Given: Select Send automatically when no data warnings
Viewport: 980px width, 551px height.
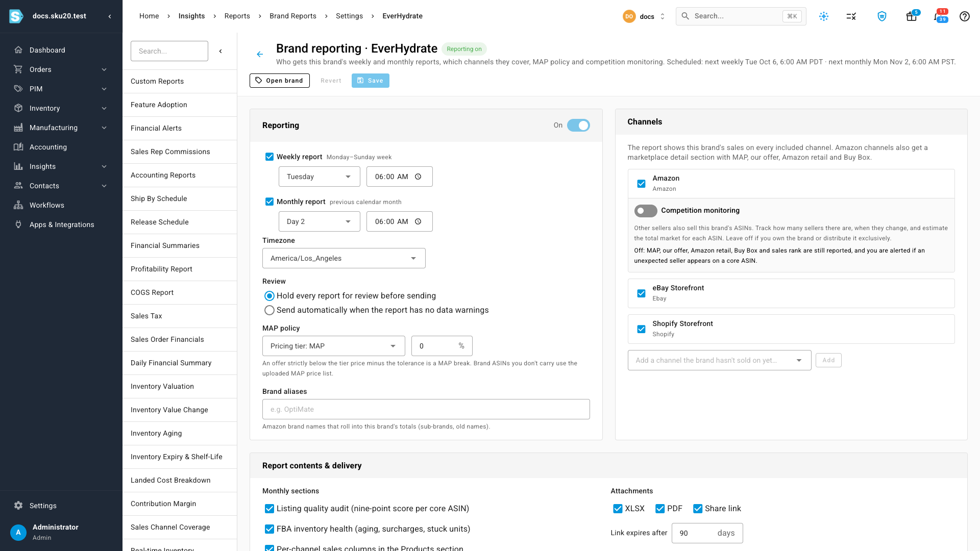Looking at the screenshot, I should tap(269, 310).
